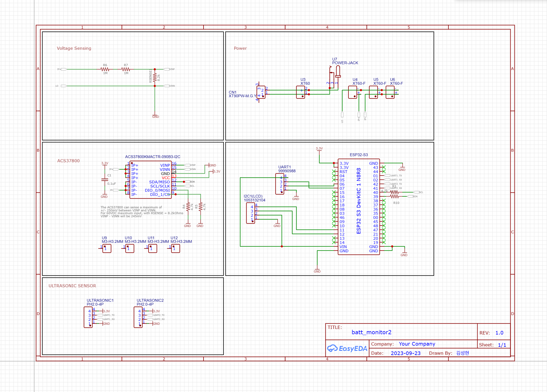The image size is (547, 392).
Task: Click the date '2023-09-23'
Action: coord(406,353)
